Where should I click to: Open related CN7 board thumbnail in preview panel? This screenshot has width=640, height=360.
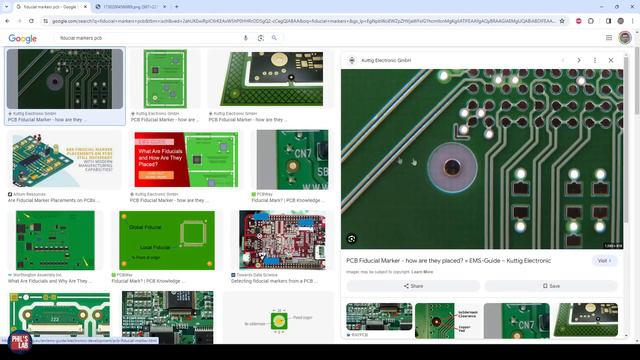point(516,320)
